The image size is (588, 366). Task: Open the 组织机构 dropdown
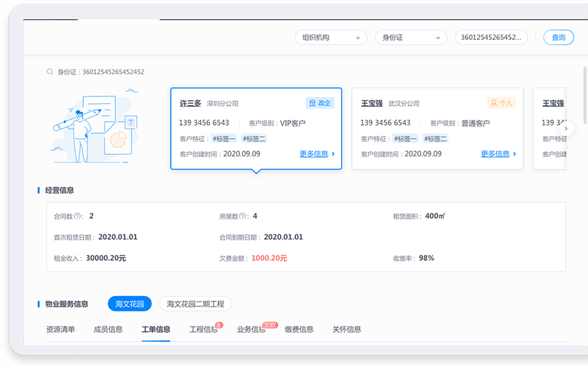(331, 38)
